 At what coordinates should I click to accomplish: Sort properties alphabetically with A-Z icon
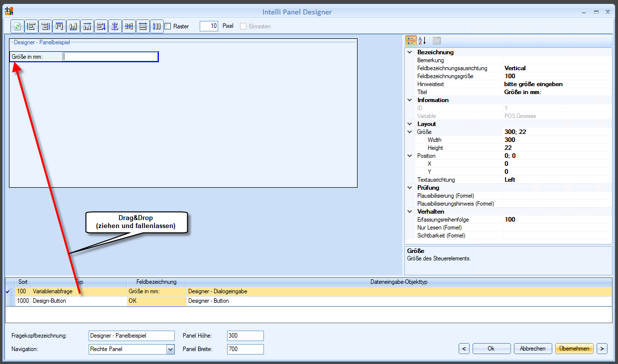pos(422,41)
